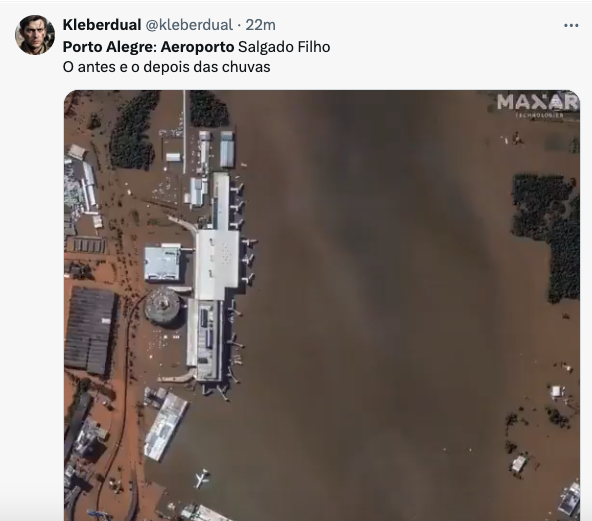Image resolution: width=592 pixels, height=521 pixels.
Task: Open the three-dot more options menu
Action: pos(571,26)
